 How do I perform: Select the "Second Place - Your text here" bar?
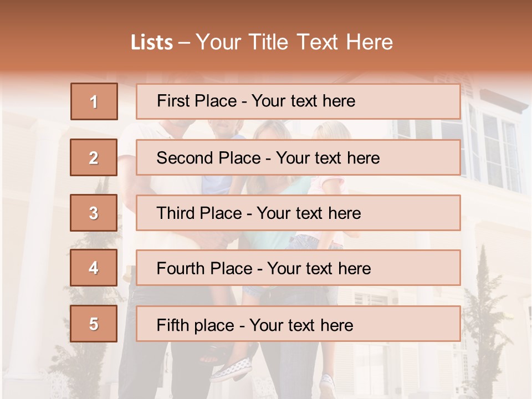(298, 157)
